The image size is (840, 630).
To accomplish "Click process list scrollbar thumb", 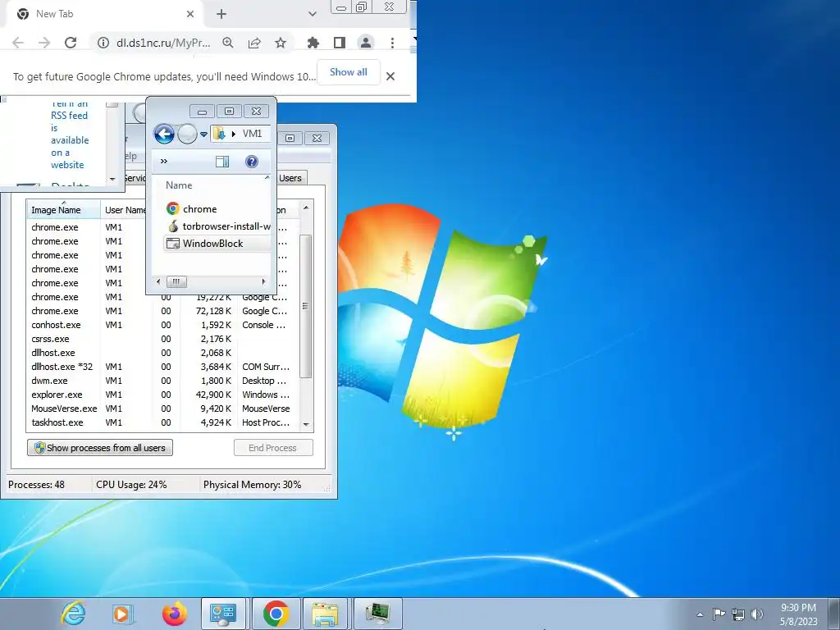I will click(x=306, y=306).
